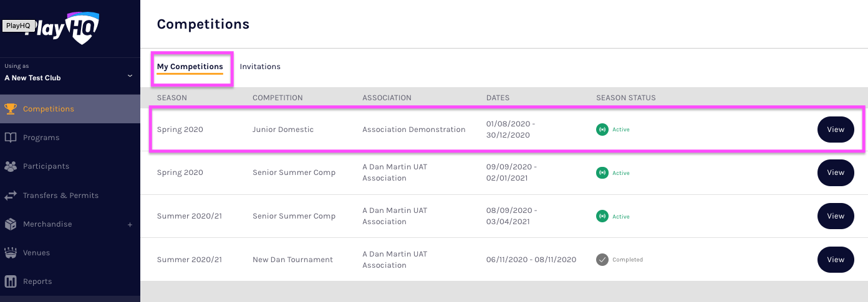Click the grey Completed checkmark icon
Image resolution: width=868 pixels, height=302 pixels.
point(602,260)
